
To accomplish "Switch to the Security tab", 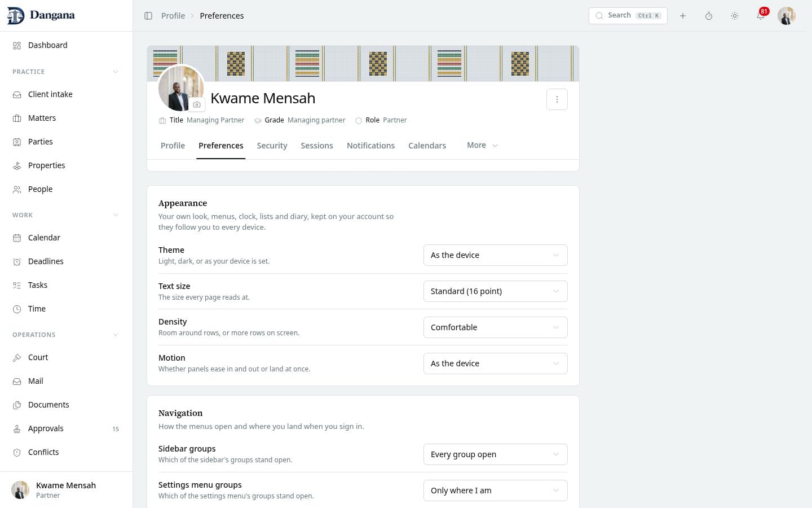I will click(272, 146).
